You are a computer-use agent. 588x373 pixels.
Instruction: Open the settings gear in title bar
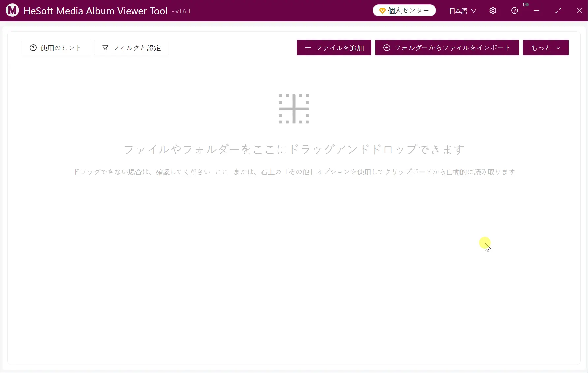click(493, 11)
